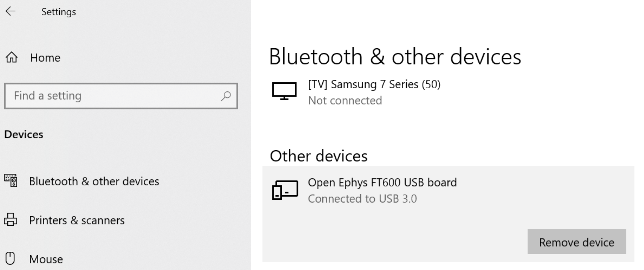Viewport: 644px width, 270px height.
Task: Focus the Find a setting search field
Action: coord(114,96)
